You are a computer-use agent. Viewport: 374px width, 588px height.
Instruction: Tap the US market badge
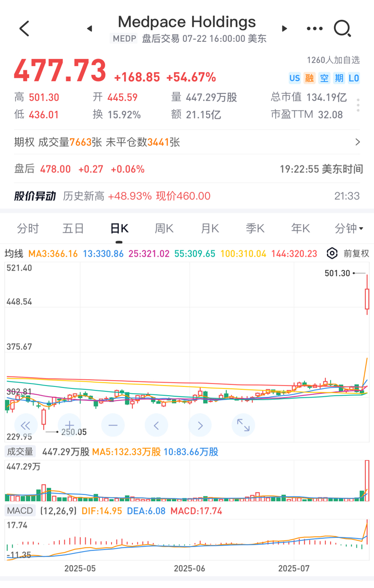[294, 78]
